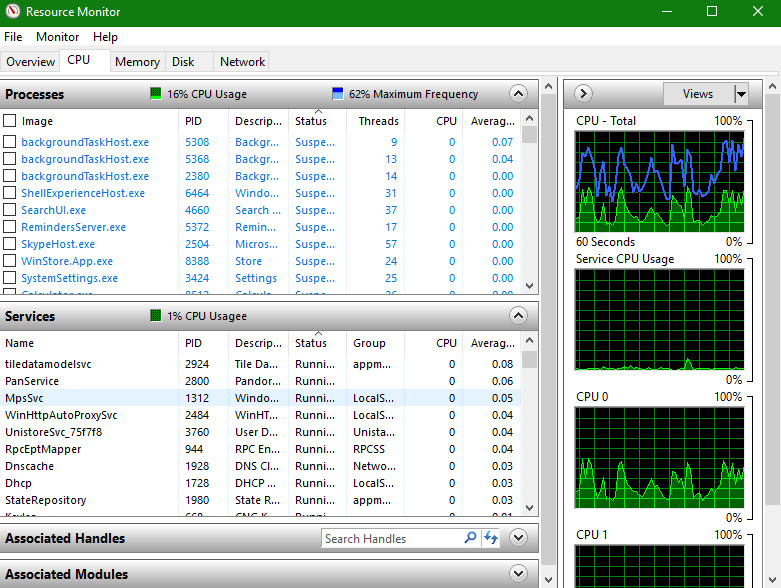Collapse the Services section chevron

pos(517,316)
